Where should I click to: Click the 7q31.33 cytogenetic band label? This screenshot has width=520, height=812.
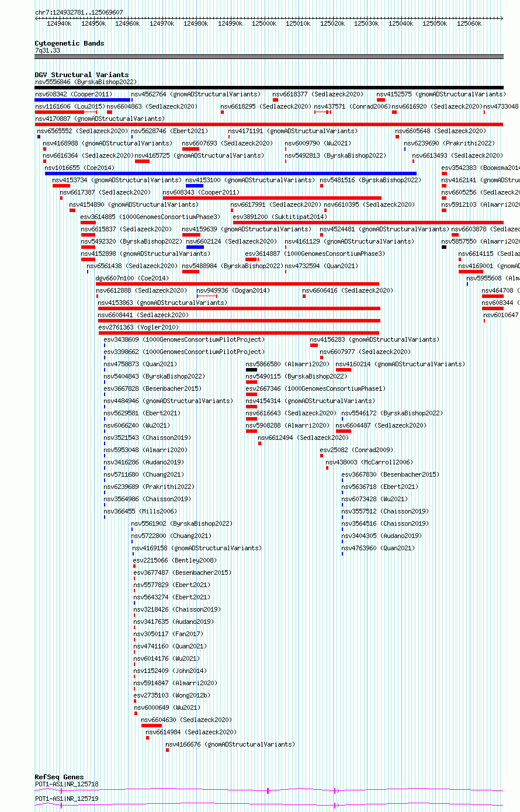(x=47, y=51)
